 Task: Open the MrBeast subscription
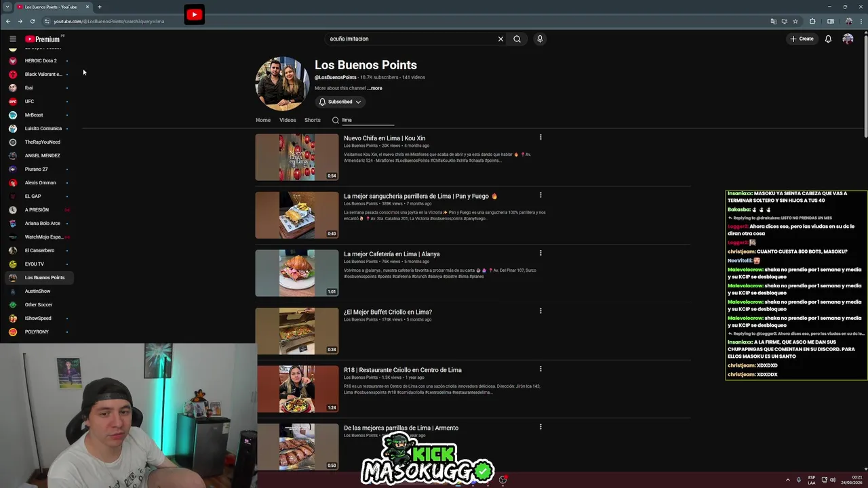tap(39, 115)
